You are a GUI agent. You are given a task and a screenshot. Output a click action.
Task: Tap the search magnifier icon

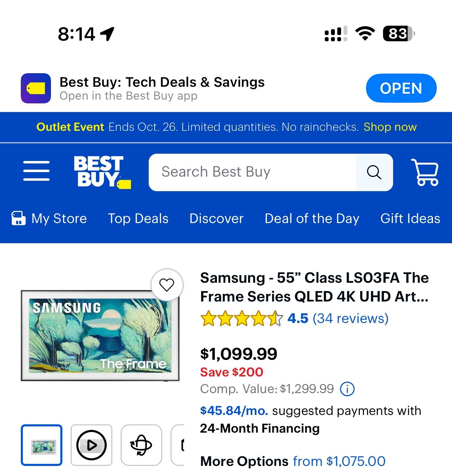(x=374, y=172)
